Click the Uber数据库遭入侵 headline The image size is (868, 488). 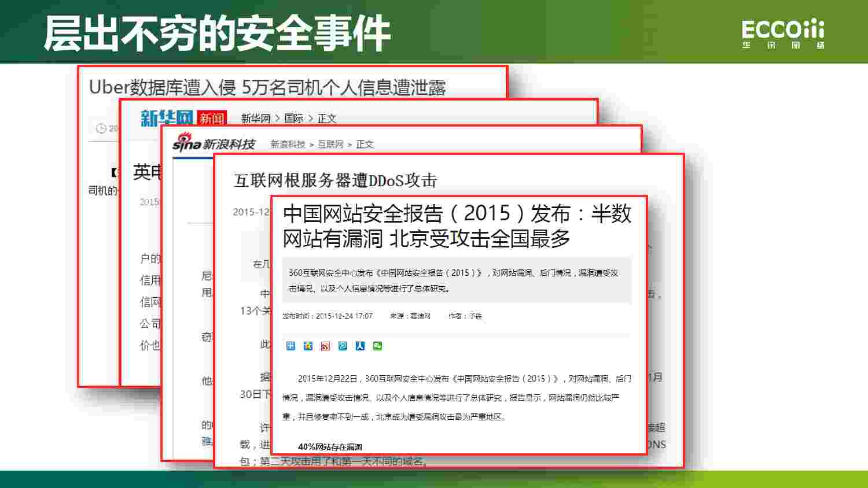[x=267, y=87]
